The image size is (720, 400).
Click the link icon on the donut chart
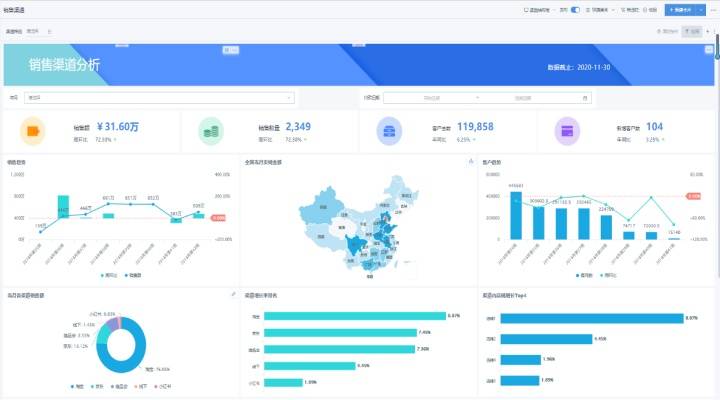click(x=232, y=295)
